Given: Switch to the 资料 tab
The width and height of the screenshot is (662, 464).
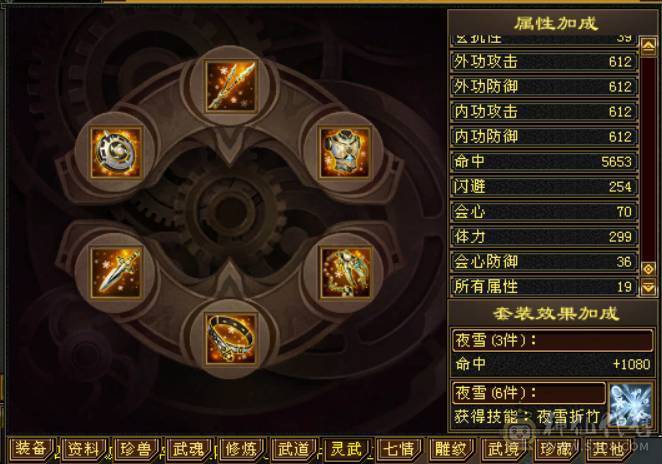Looking at the screenshot, I should (x=84, y=448).
